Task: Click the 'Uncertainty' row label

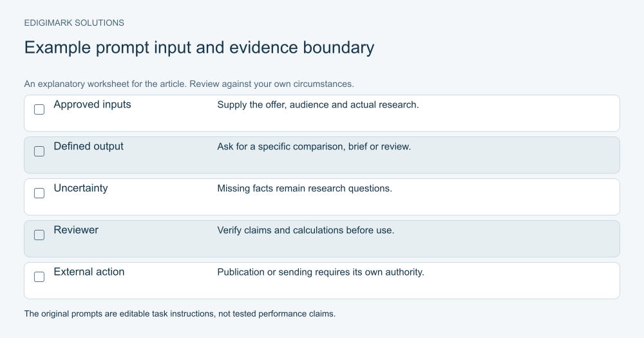Action: (81, 189)
